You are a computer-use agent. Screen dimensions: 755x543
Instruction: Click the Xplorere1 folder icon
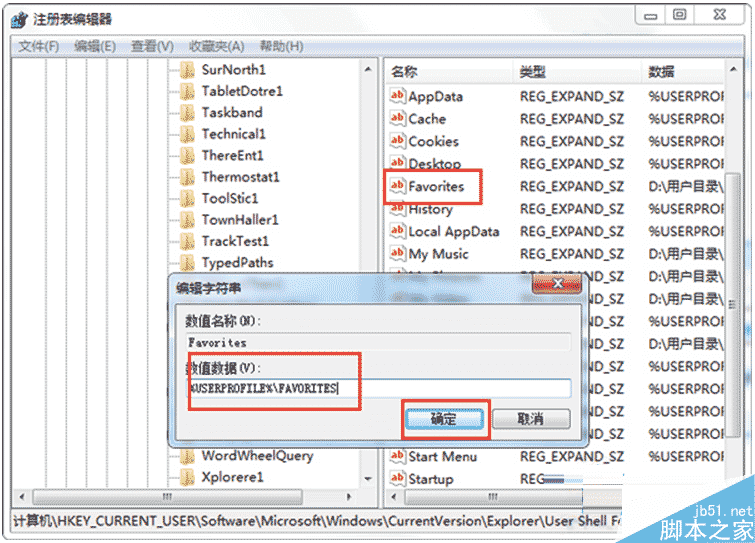[187, 478]
